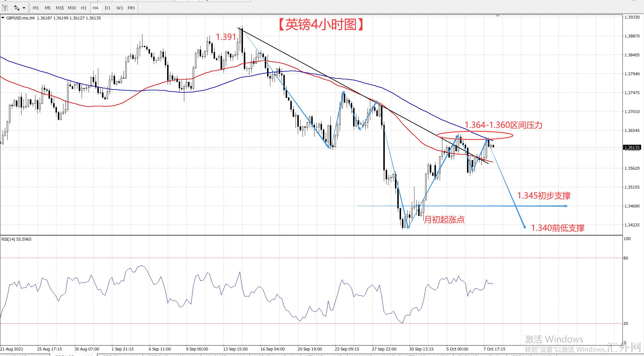644x356 pixels.
Task: Click the chart shift triangle marker
Action: click(x=498, y=16)
